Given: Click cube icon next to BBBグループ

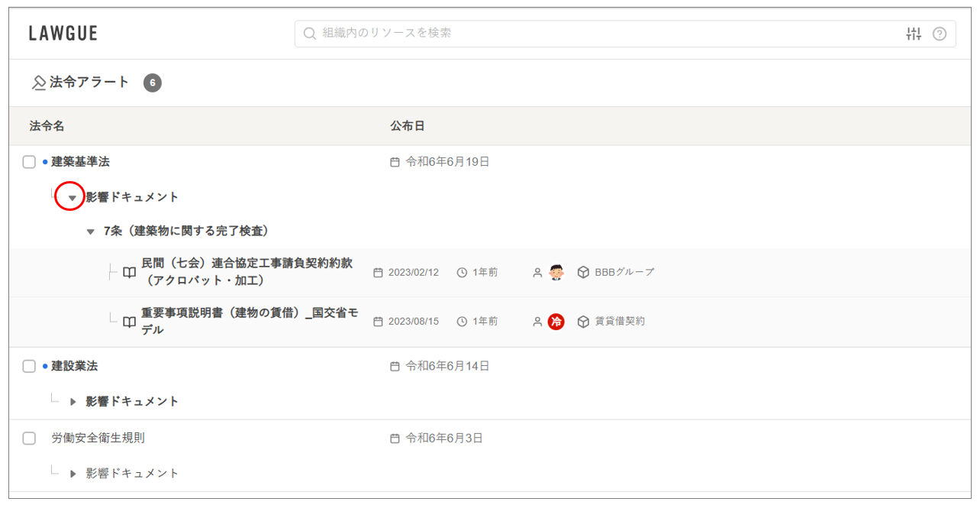Looking at the screenshot, I should point(583,272).
